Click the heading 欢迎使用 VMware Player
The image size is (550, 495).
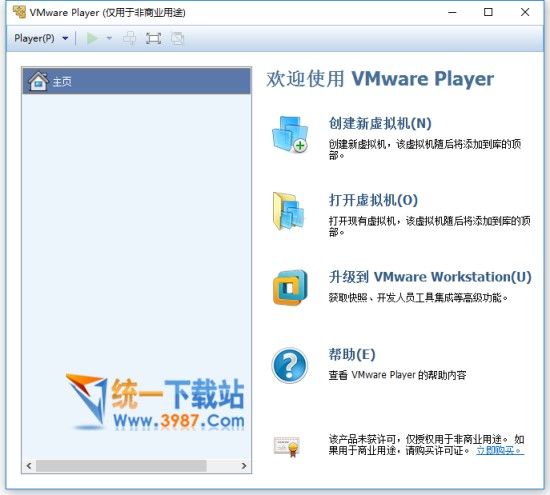tap(380, 79)
